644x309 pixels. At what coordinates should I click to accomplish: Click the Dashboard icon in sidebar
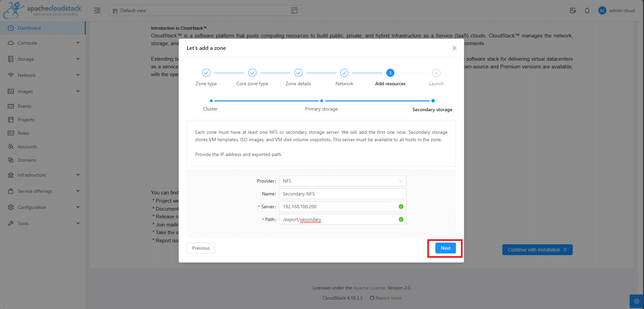11,28
